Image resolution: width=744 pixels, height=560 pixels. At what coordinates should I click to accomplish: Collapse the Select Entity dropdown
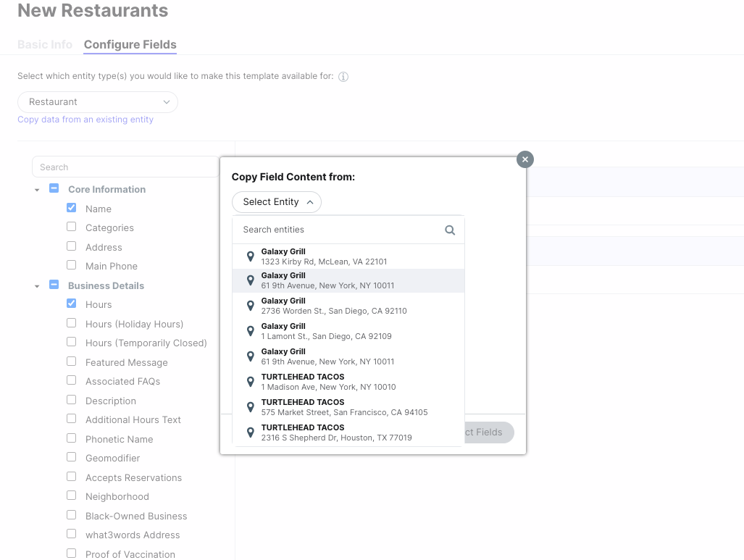(x=277, y=202)
